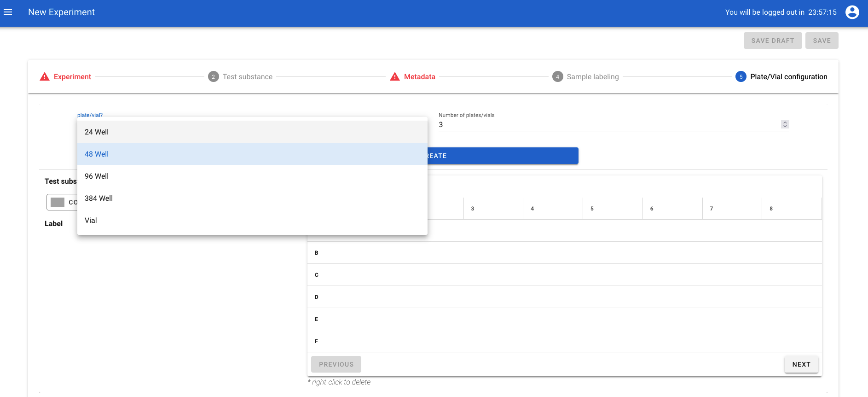The height and width of the screenshot is (397, 868).
Task: Choose Vial from the list
Action: 91,221
